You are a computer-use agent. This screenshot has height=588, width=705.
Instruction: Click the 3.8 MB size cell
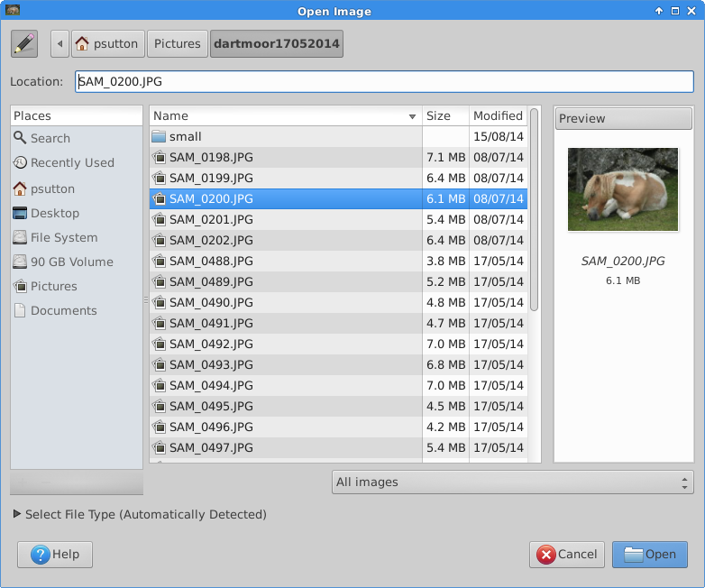(x=445, y=261)
